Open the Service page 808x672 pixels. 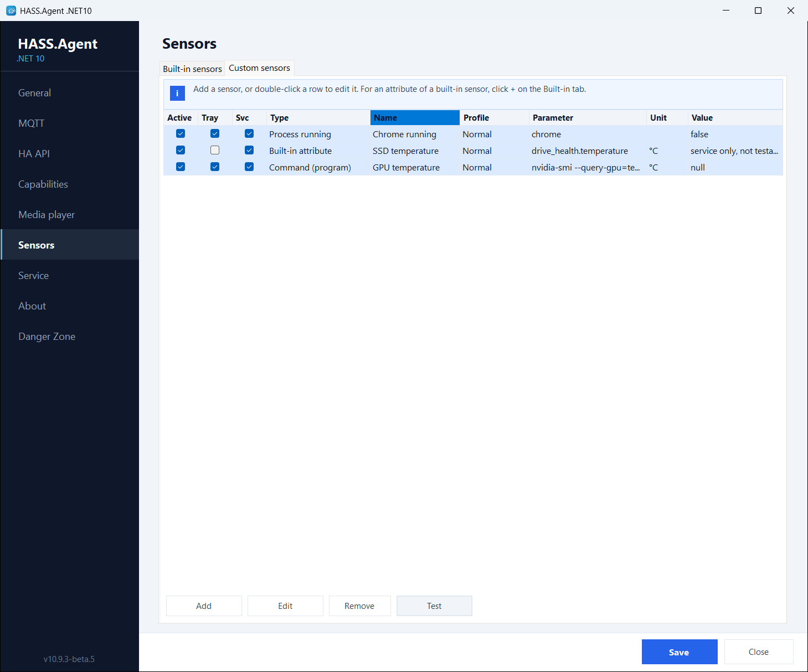coord(70,276)
